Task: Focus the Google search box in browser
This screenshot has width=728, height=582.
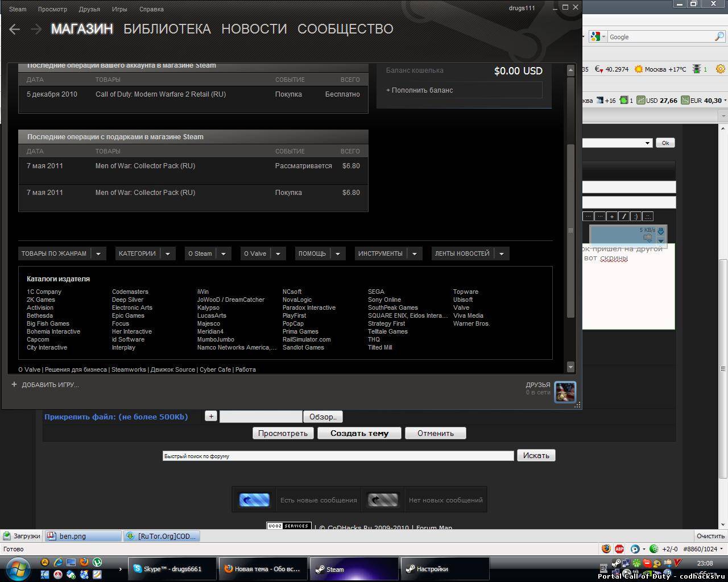Action: coord(661,37)
